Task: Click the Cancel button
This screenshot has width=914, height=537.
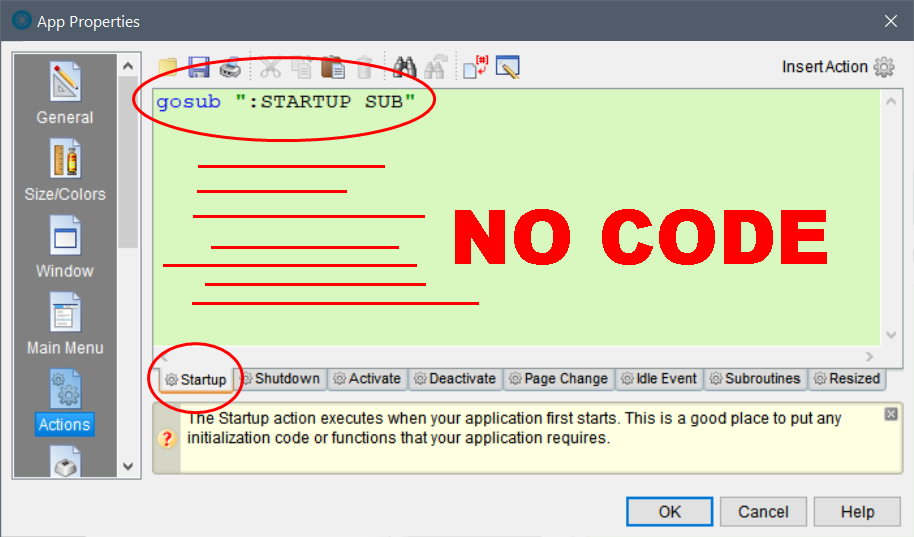Action: tap(763, 512)
